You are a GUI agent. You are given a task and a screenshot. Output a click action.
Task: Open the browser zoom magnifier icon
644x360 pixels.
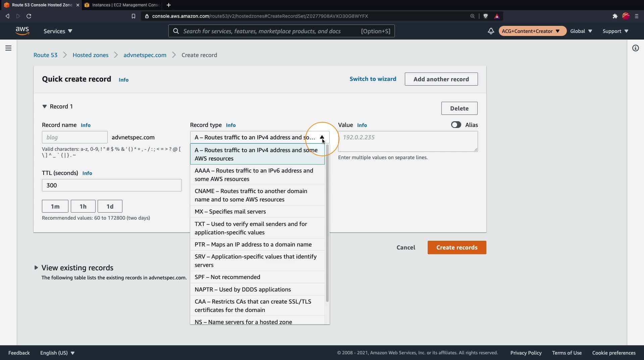click(472, 16)
